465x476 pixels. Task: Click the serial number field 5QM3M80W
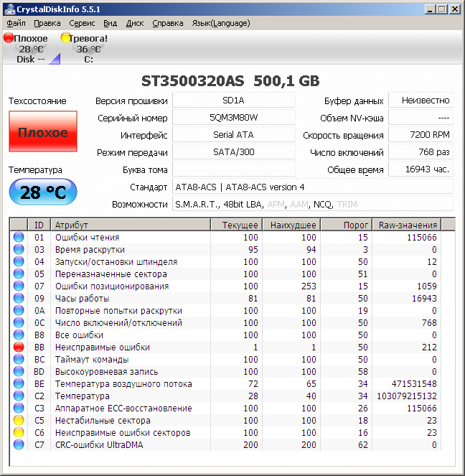click(x=233, y=118)
